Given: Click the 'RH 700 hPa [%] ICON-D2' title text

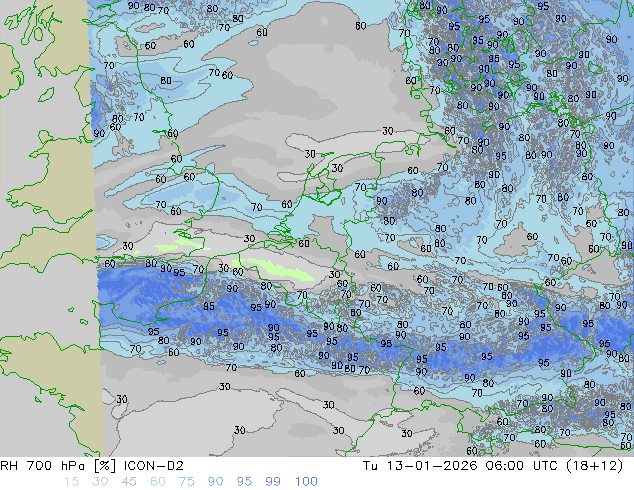Looking at the screenshot, I should coord(92,466).
